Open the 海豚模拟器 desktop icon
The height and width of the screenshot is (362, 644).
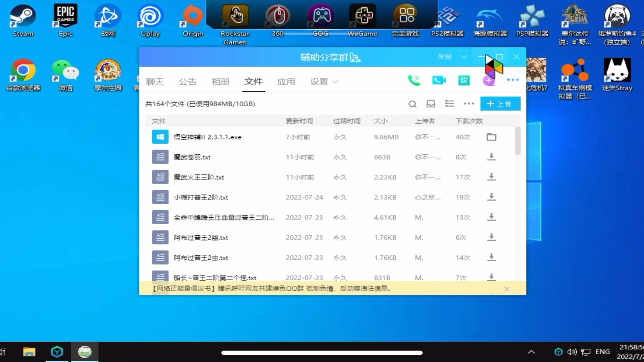pyautogui.click(x=490, y=20)
